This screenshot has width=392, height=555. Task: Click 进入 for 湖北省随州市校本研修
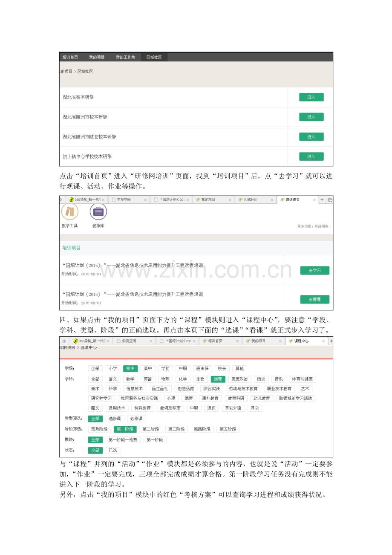[311, 117]
